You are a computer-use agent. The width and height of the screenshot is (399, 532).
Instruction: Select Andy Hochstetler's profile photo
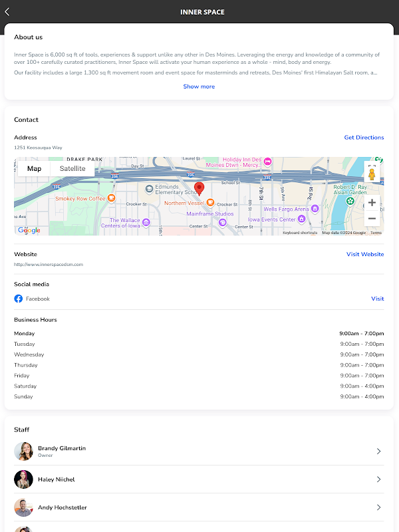[23, 507]
